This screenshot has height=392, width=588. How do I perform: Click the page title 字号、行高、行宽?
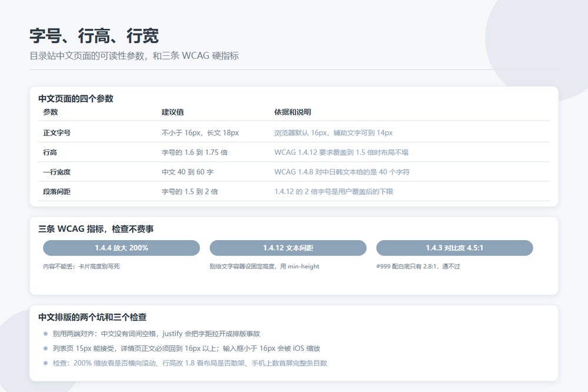[94, 36]
